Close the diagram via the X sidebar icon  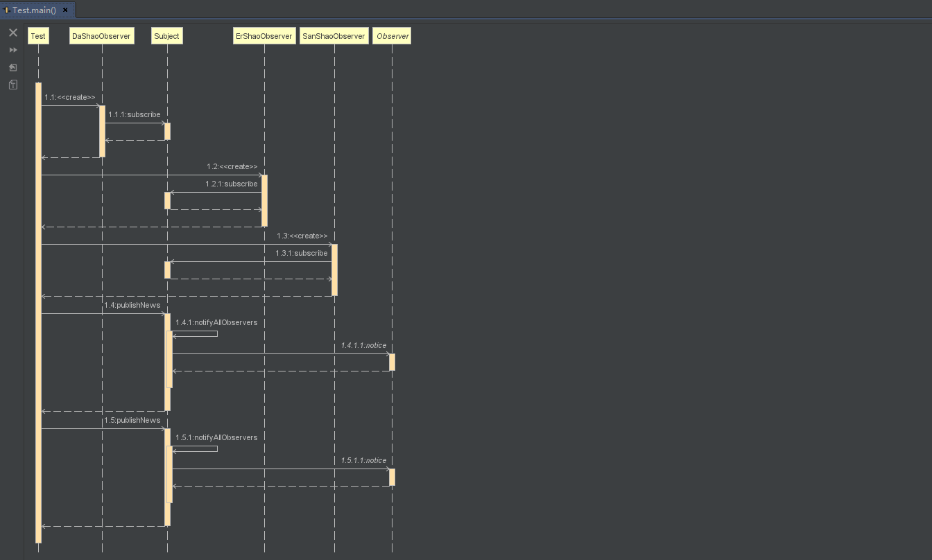[x=12, y=32]
